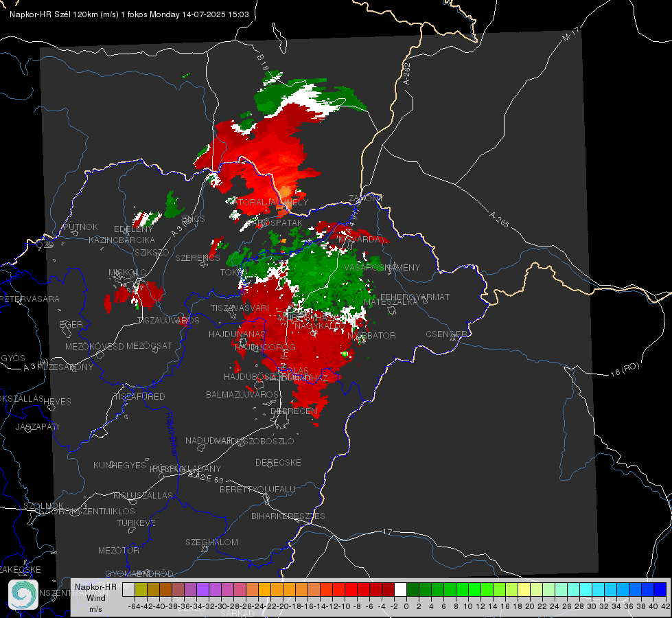Screen dimensions: 672x618
Task: Select the BIHARKERESZTES label
Action: [288, 516]
